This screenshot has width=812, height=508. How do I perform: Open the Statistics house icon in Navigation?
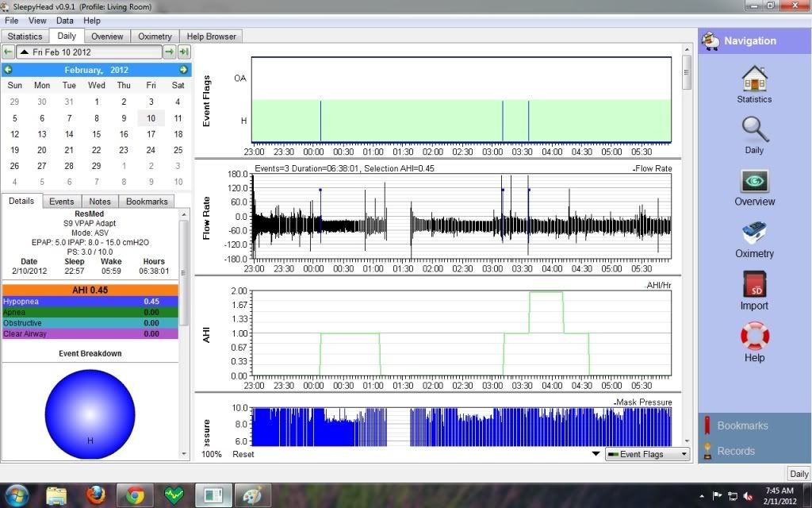[754, 79]
